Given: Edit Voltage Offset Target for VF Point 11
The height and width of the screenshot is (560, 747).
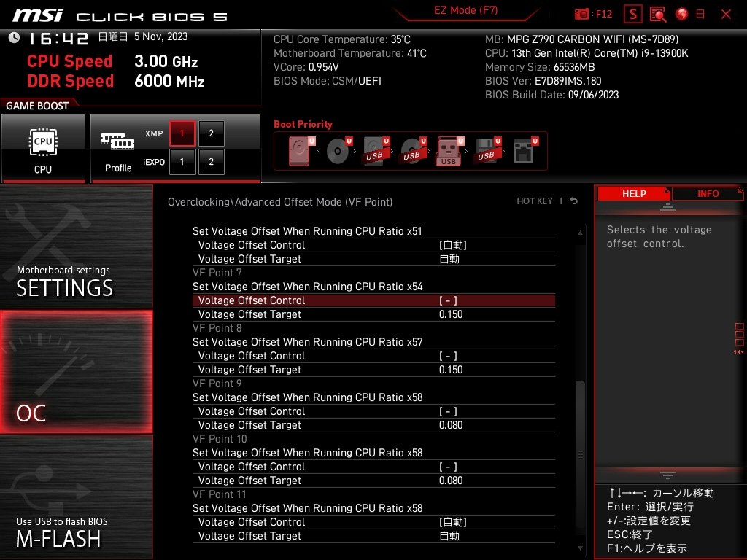Looking at the screenshot, I should pyautogui.click(x=373, y=536).
